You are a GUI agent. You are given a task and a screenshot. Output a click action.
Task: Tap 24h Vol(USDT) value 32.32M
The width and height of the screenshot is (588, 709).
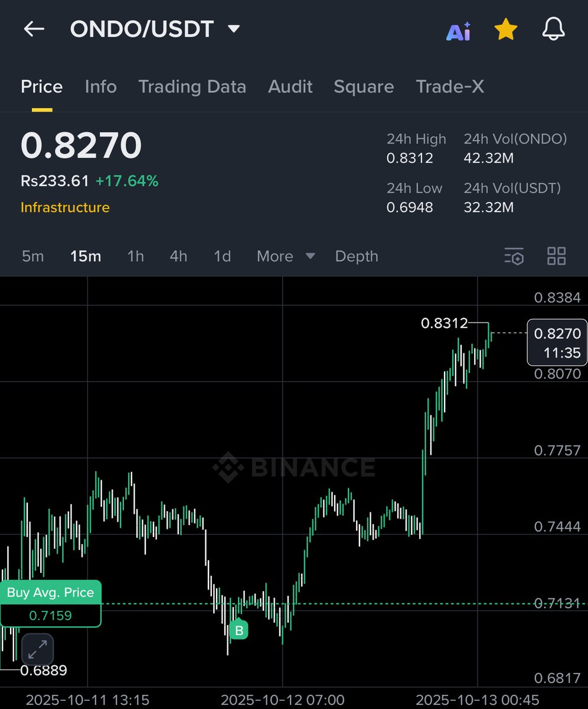489,207
